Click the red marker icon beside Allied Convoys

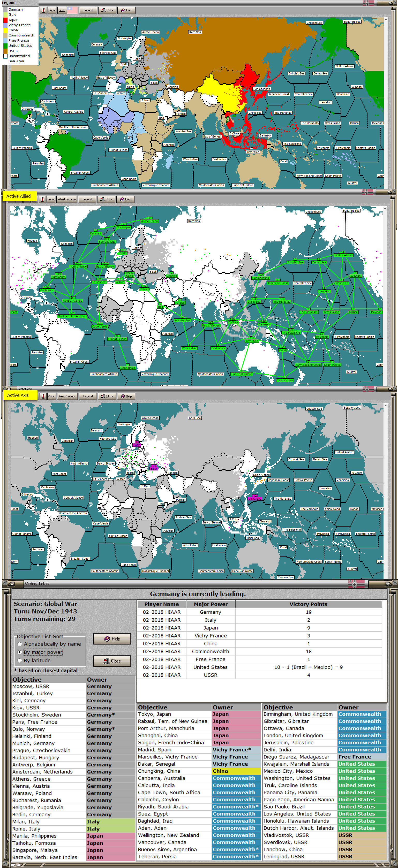(42, 199)
